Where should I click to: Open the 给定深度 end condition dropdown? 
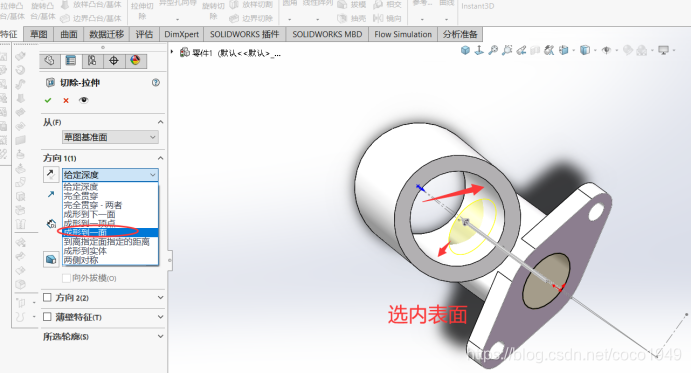110,175
